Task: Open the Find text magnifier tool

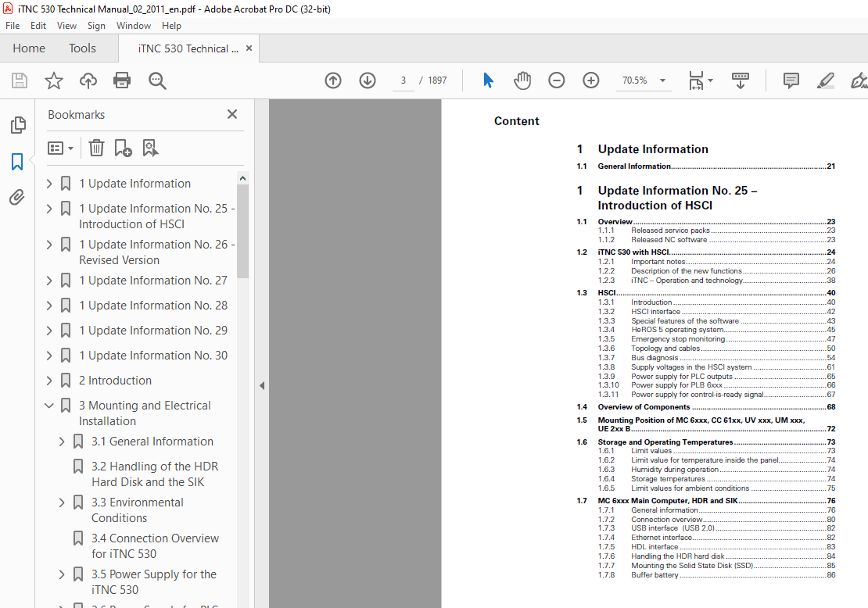Action: click(x=157, y=80)
